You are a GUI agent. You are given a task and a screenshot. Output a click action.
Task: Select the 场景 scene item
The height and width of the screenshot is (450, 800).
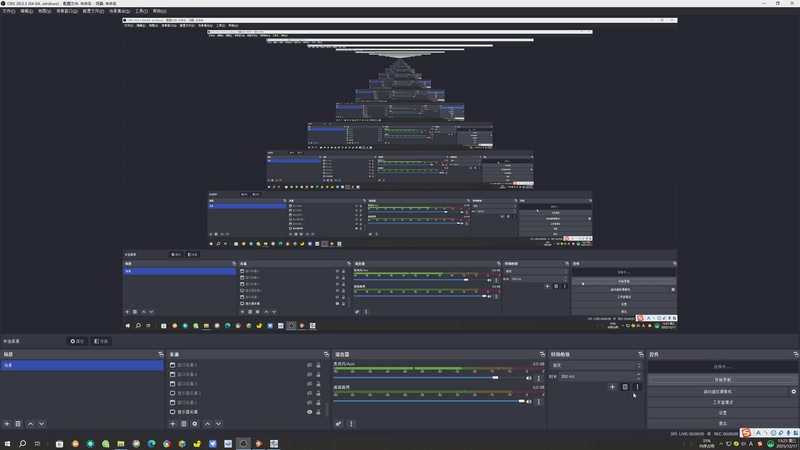tap(82, 365)
